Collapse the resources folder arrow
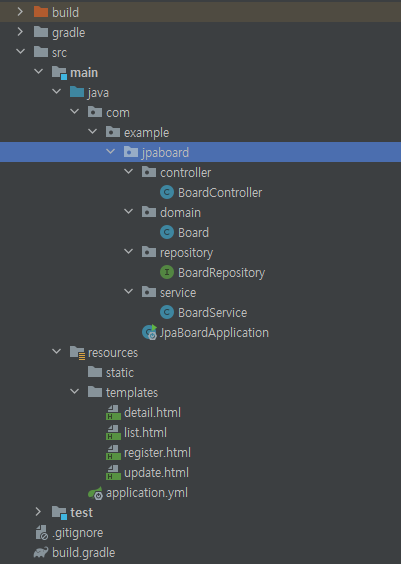Image resolution: width=401 pixels, height=564 pixels. click(56, 351)
